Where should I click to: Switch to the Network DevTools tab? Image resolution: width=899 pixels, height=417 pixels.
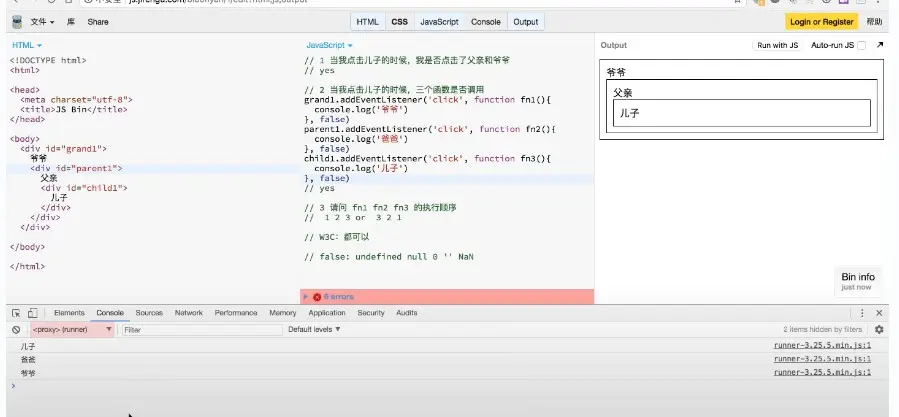[189, 313]
